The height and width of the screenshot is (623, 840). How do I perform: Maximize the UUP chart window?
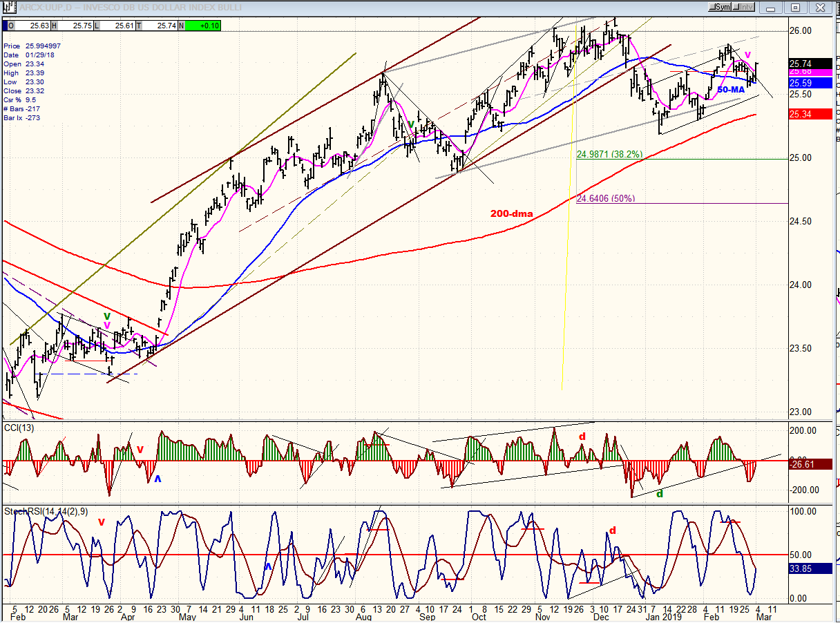click(795, 7)
